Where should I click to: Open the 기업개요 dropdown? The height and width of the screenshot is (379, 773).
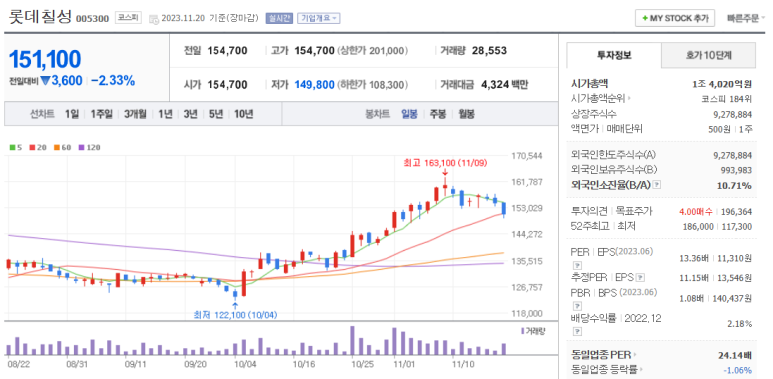[318, 18]
